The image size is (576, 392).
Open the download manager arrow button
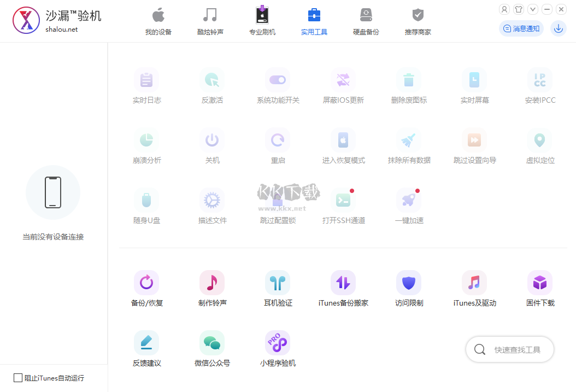pos(558,28)
